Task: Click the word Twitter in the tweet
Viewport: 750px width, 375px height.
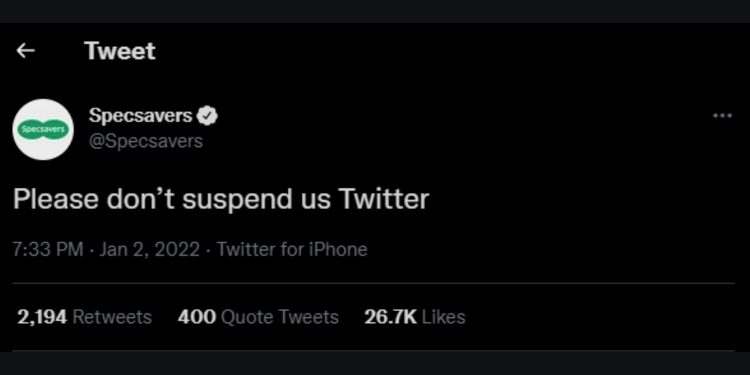Action: coord(384,199)
